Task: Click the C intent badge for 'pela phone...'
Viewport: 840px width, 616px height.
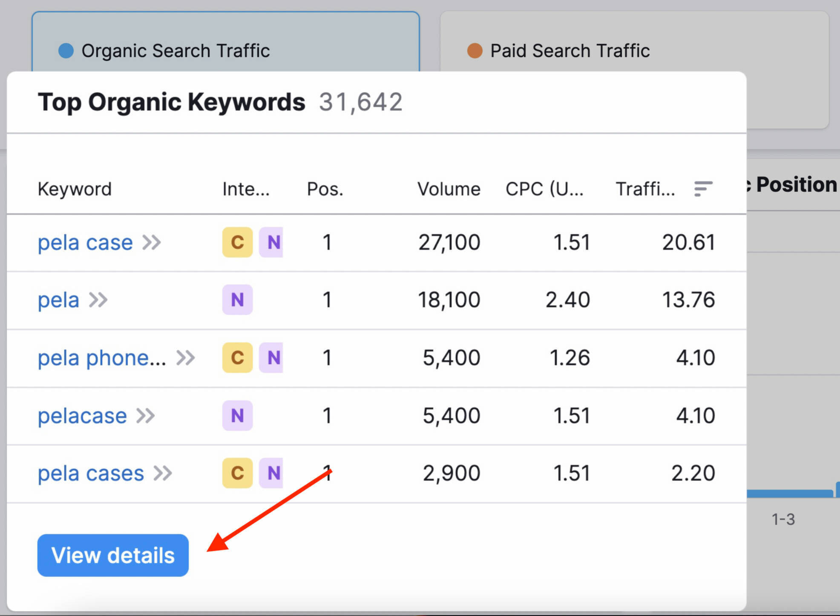Action: click(x=237, y=358)
